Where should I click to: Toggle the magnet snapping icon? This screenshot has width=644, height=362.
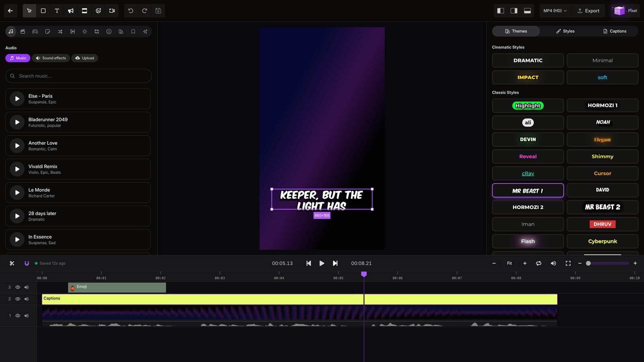click(27, 263)
